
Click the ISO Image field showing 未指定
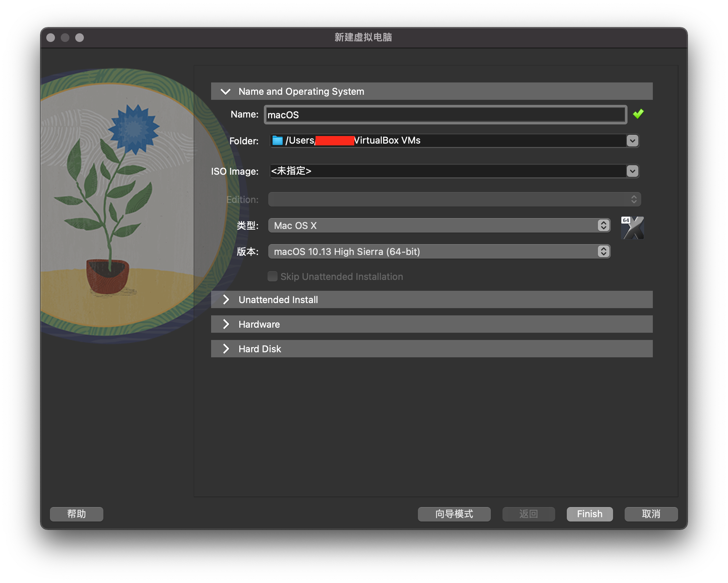pyautogui.click(x=448, y=171)
